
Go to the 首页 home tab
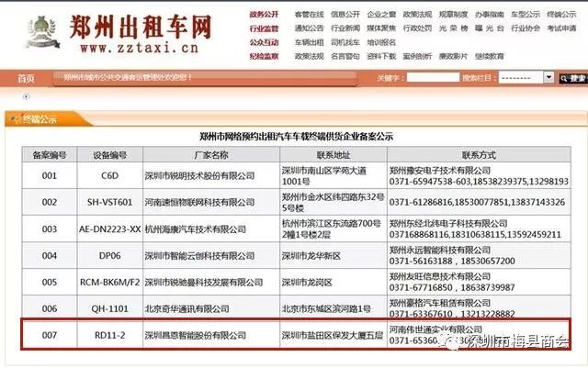tap(26, 78)
